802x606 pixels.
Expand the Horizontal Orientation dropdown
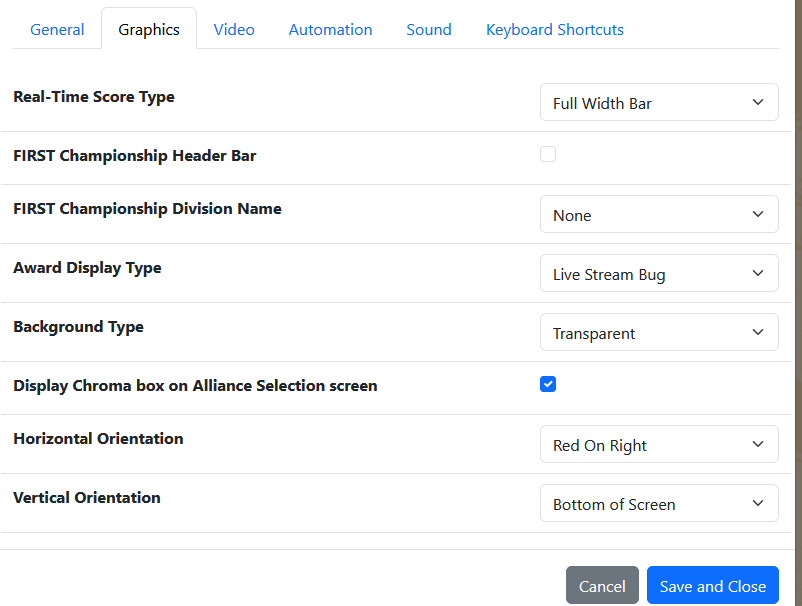pyautogui.click(x=658, y=445)
